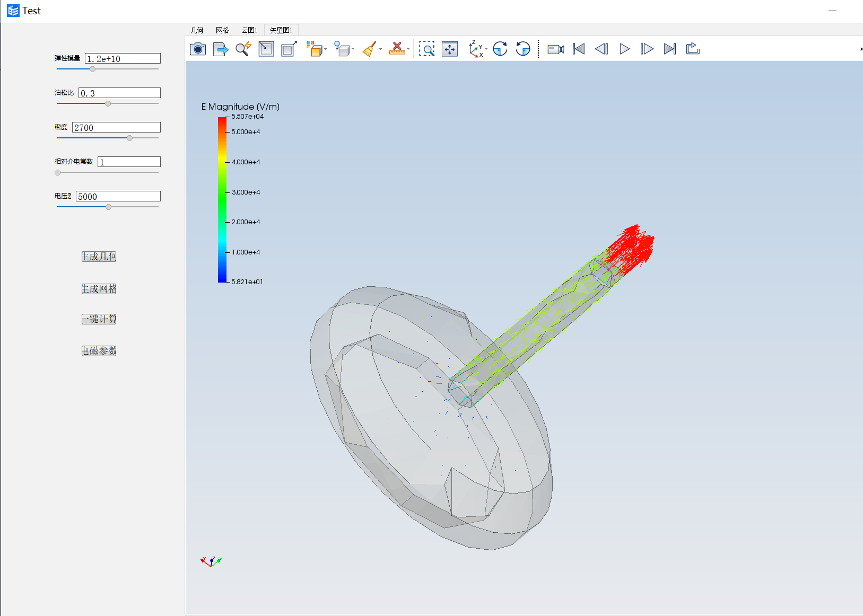This screenshot has height=616, width=863.
Task: Click the 弹性模量 input field showing 1.2e+10
Action: pyautogui.click(x=123, y=58)
